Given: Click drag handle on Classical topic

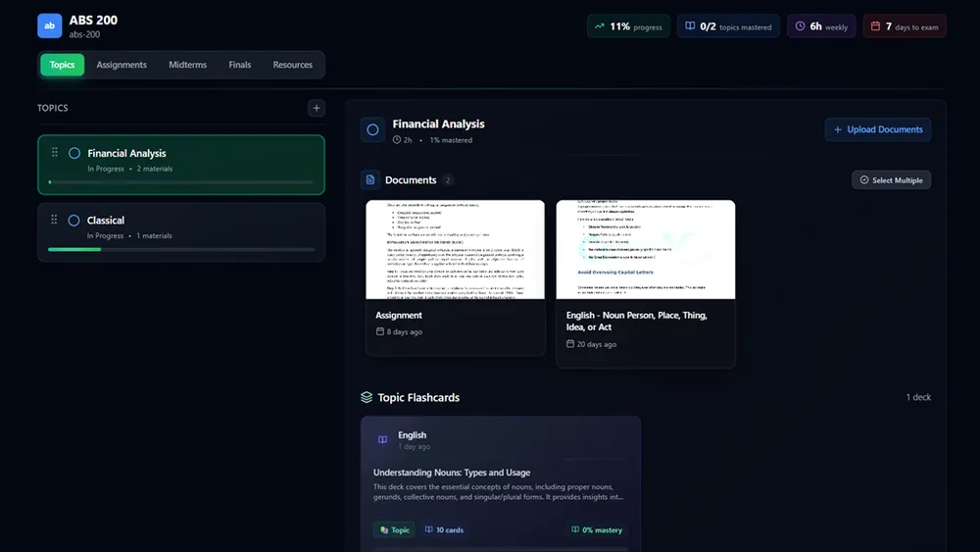Looking at the screenshot, I should click(x=55, y=221).
